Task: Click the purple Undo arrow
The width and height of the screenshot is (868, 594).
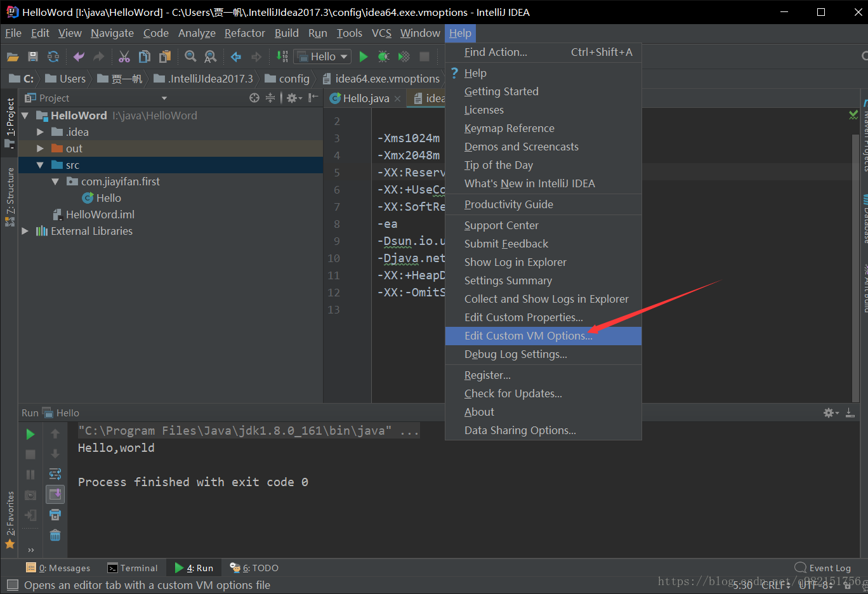Action: tap(79, 56)
